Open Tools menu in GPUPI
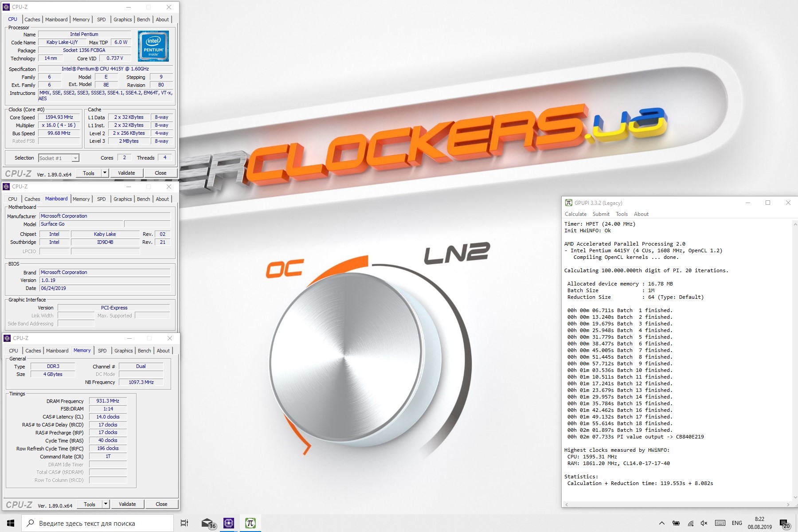The image size is (798, 532). click(x=622, y=214)
